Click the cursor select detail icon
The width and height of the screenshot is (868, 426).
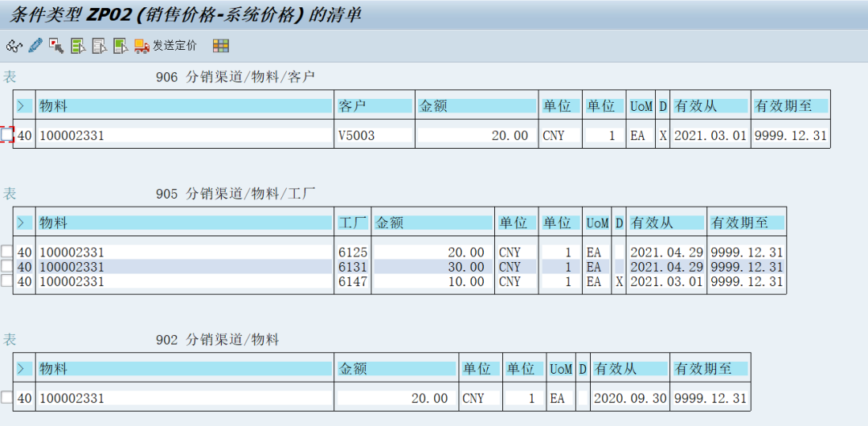56,46
